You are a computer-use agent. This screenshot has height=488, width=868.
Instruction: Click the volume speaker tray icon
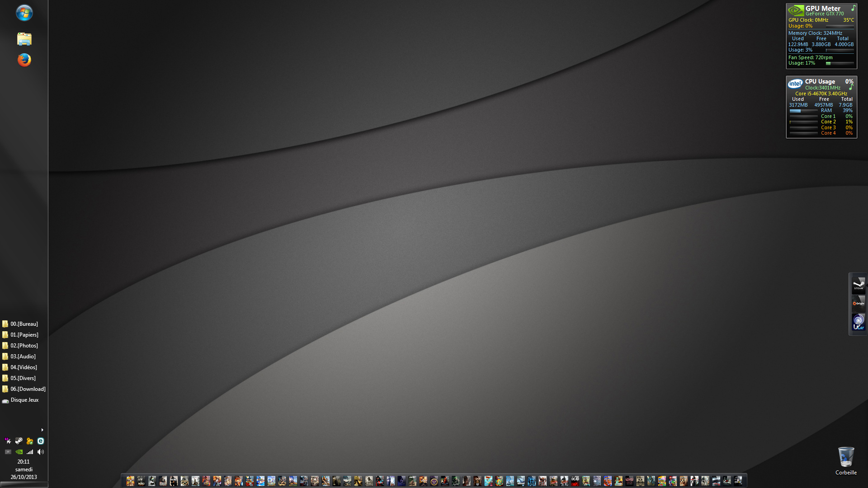click(x=41, y=452)
